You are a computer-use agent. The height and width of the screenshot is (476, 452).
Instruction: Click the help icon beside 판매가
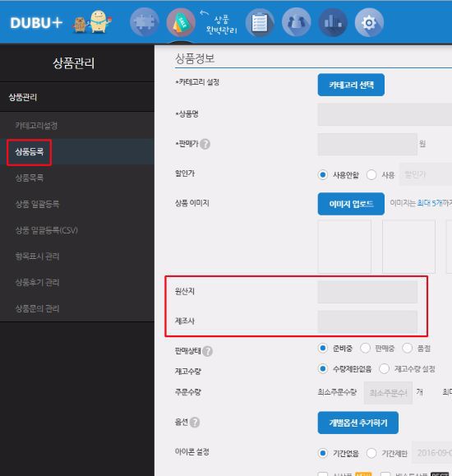[205, 144]
